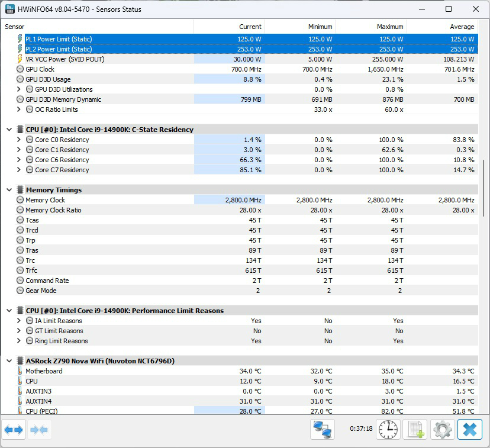Click the collapse view arrows button
Image resolution: width=490 pixels, height=448 pixels.
39,430
